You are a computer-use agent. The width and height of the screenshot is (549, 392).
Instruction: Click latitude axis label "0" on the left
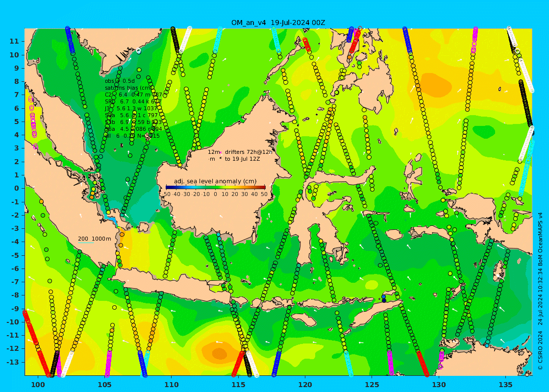pos(17,188)
